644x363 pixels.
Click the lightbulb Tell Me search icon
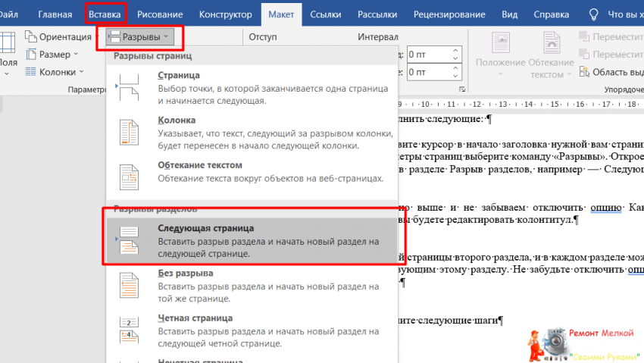tap(593, 14)
